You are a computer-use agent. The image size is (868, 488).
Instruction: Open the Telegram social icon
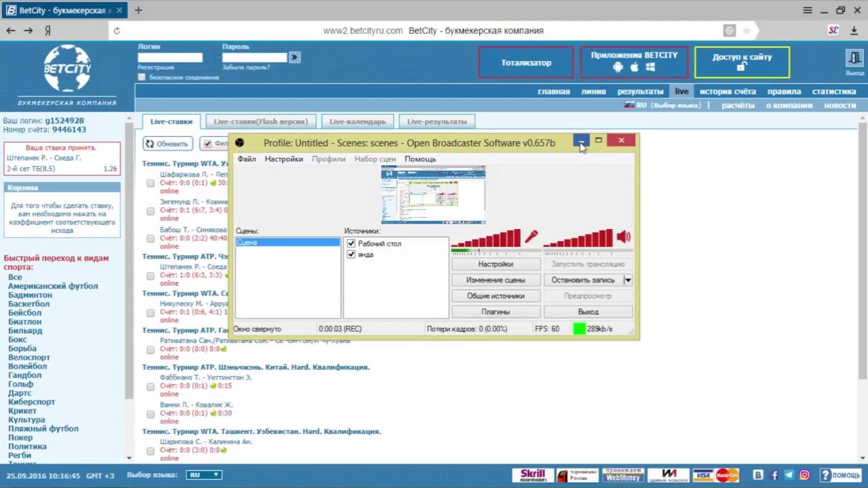789,475
